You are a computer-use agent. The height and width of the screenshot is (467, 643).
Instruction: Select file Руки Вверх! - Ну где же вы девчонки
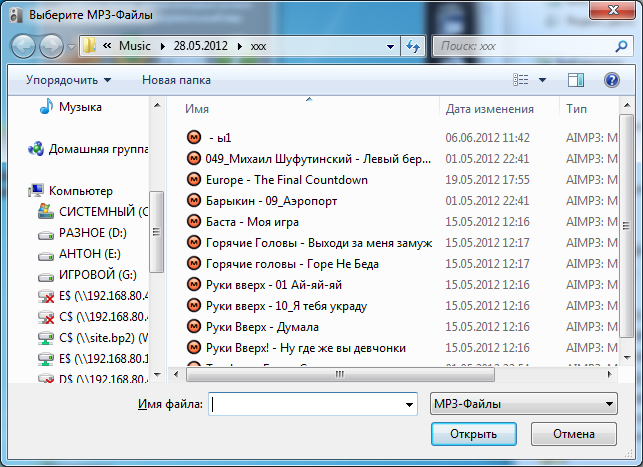[306, 348]
